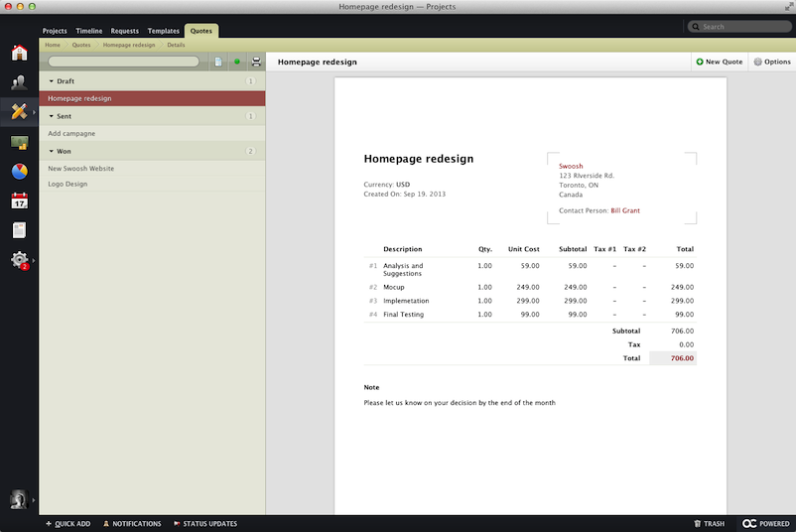The image size is (796, 532).
Task: Expand arrow next to user avatar
Action: click(x=34, y=500)
